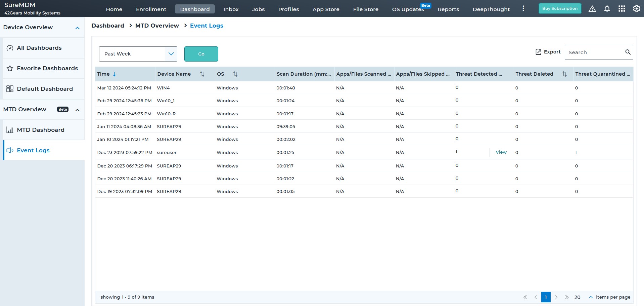This screenshot has height=306, width=644.
Task: Click the Threat Quarantined column header
Action: (603, 74)
